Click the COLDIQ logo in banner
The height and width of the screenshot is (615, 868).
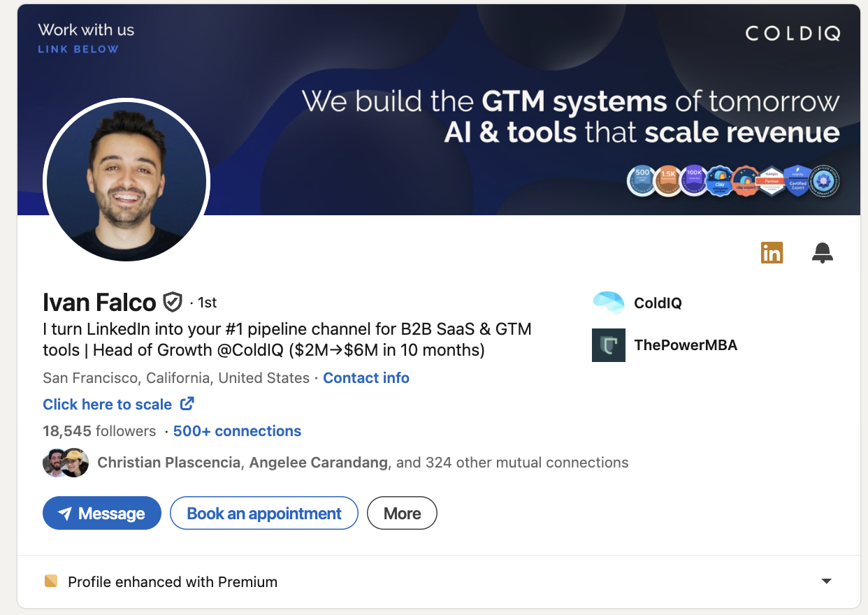[793, 33]
